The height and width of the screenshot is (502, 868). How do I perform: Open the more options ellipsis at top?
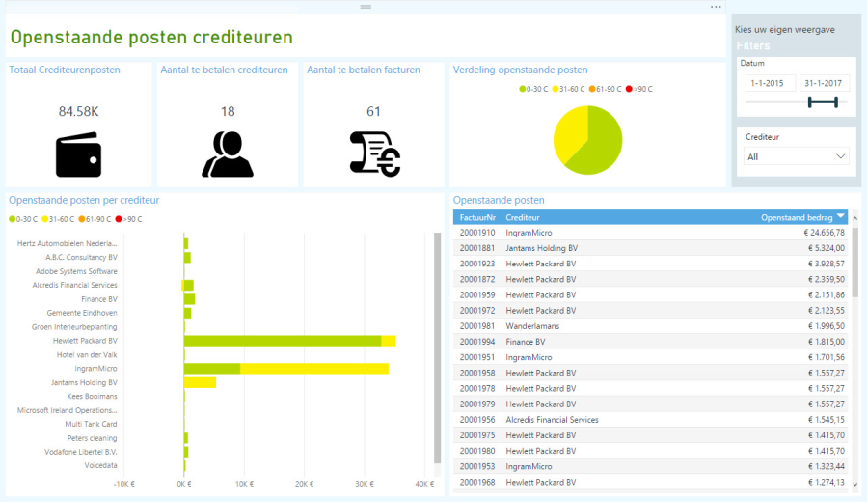tap(716, 7)
